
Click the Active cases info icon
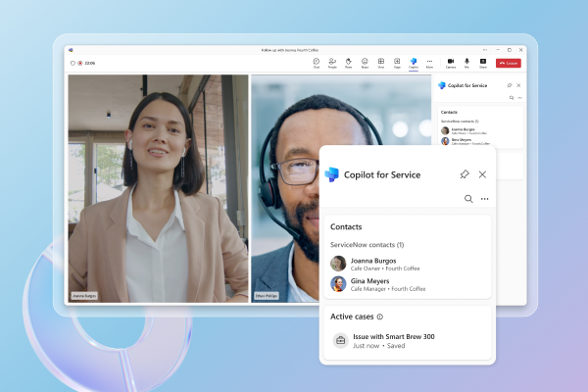(x=380, y=317)
